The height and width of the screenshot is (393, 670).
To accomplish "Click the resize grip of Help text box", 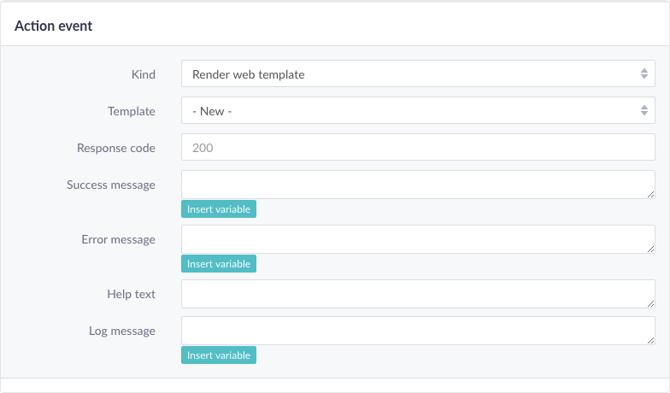I will click(x=650, y=304).
